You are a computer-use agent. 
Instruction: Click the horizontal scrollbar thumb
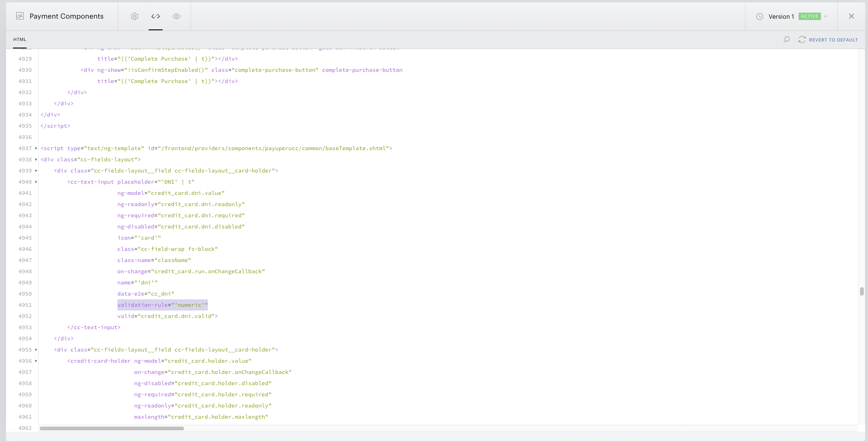(112, 428)
